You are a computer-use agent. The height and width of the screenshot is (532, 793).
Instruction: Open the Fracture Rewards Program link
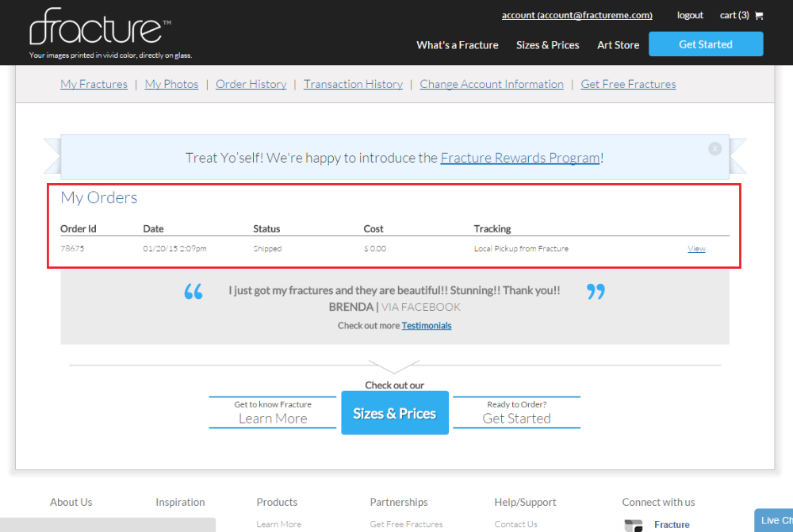pos(520,158)
